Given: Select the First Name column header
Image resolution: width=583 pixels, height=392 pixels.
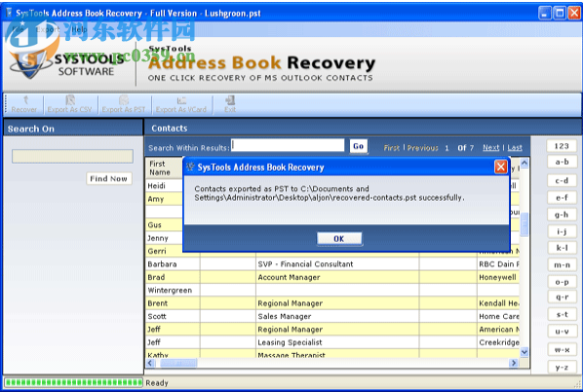Looking at the screenshot, I should 164,168.
